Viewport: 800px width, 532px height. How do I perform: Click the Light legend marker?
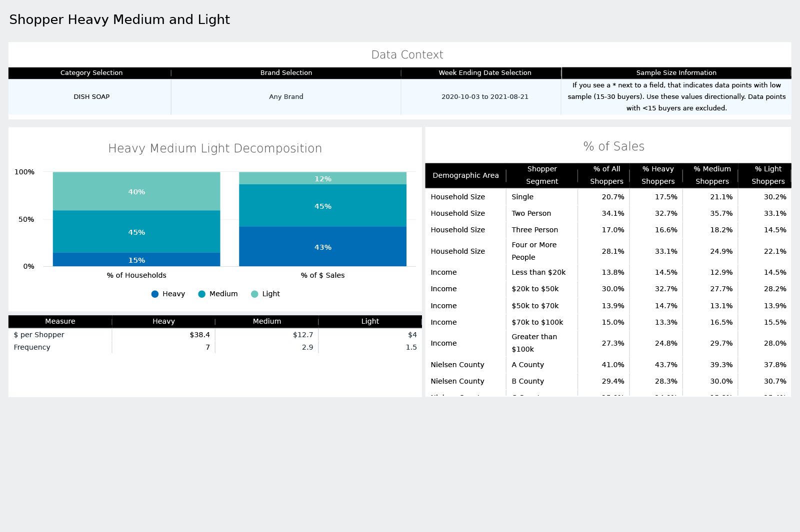point(255,294)
